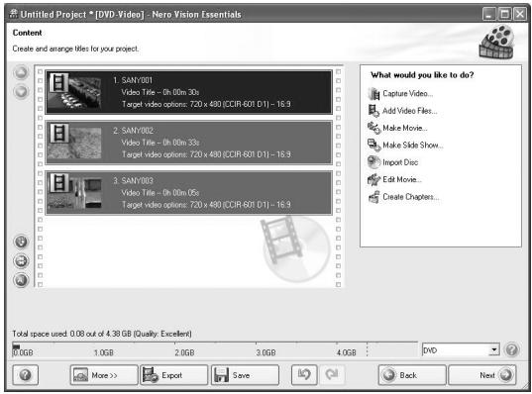Click the SANY003 thumbnail image
532x394 pixels.
pos(75,192)
